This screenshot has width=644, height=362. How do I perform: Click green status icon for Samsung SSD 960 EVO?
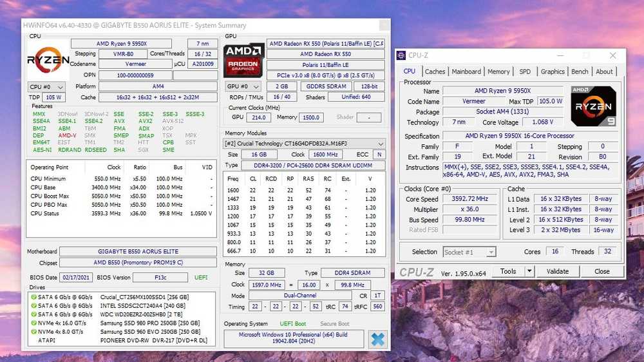pyautogui.click(x=33, y=332)
